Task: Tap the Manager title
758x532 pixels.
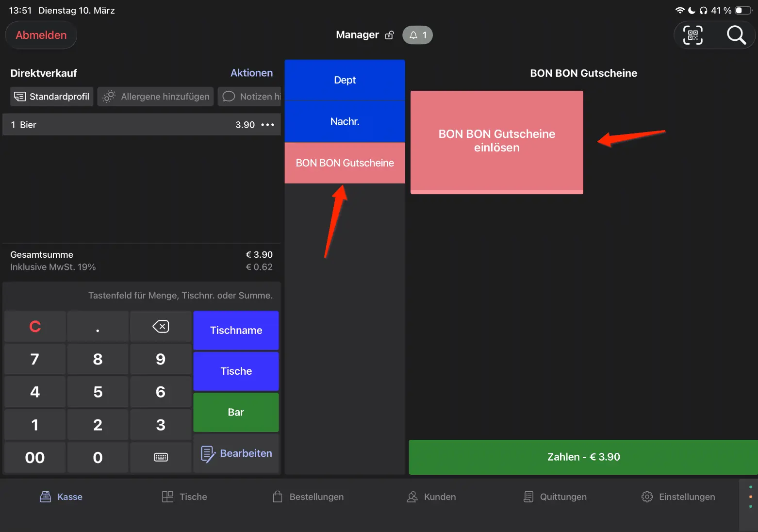Action: pyautogui.click(x=357, y=35)
